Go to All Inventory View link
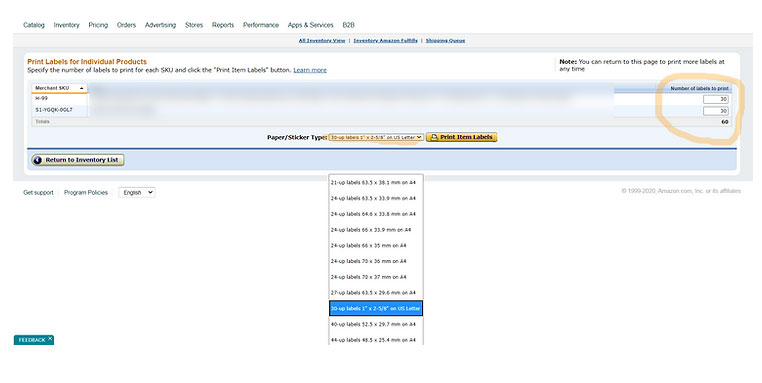Screen dimensions: 762x383 (322, 40)
